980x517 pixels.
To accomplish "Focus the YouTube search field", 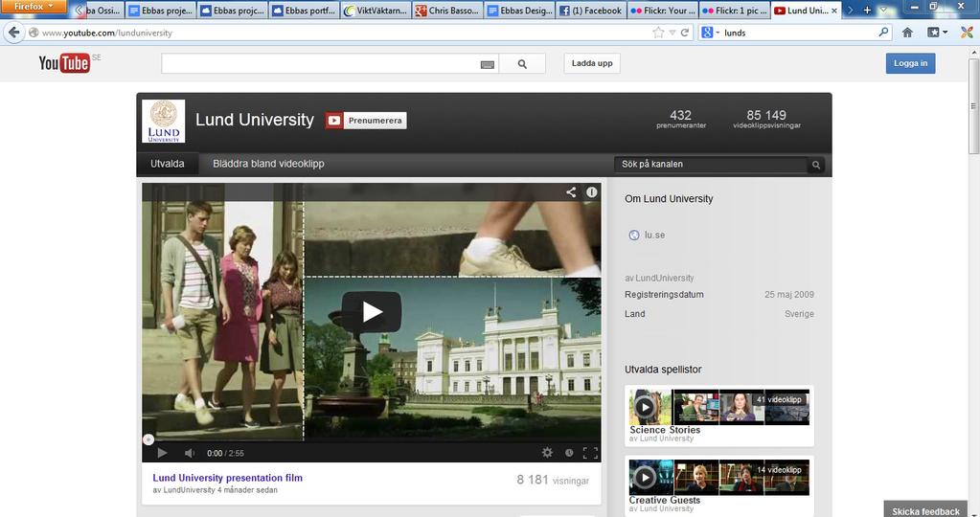I will (x=321, y=64).
